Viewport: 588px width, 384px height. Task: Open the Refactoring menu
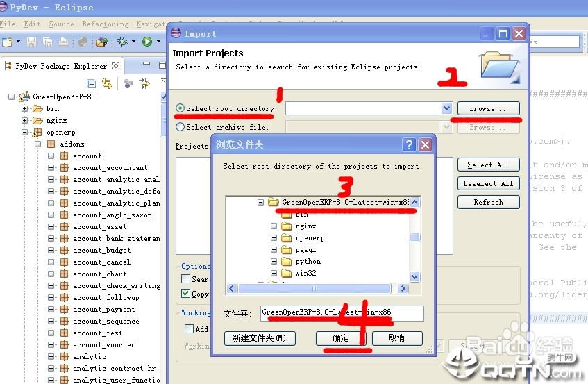[x=106, y=24]
